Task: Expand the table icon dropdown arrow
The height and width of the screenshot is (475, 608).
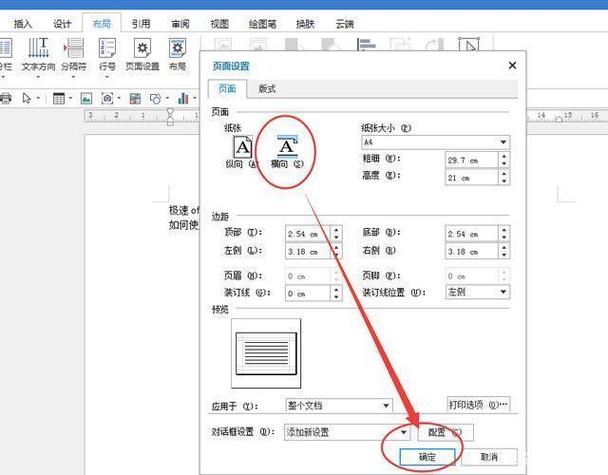Action: click(x=71, y=98)
